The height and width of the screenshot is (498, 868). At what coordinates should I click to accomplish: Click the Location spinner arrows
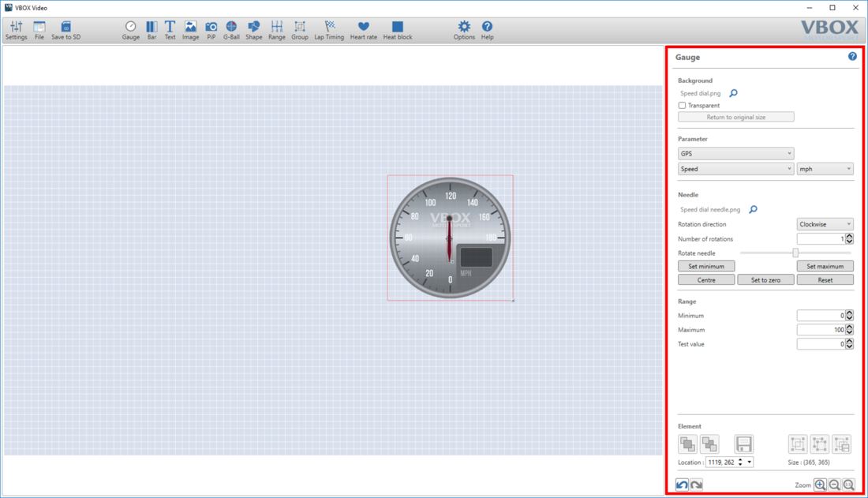click(x=740, y=462)
